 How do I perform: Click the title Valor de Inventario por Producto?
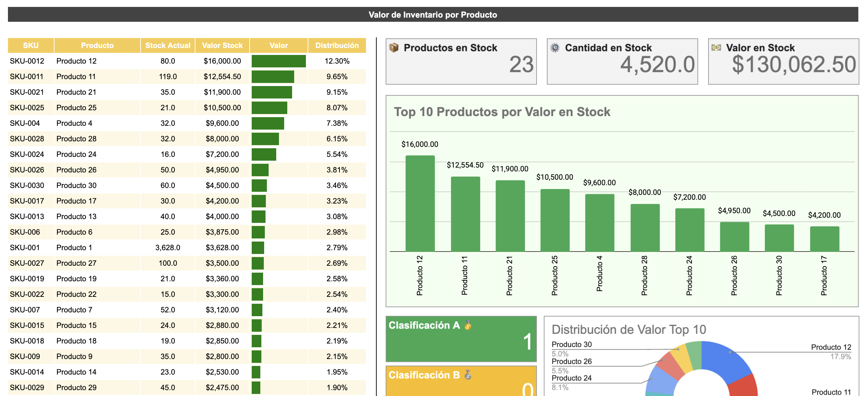433,15
